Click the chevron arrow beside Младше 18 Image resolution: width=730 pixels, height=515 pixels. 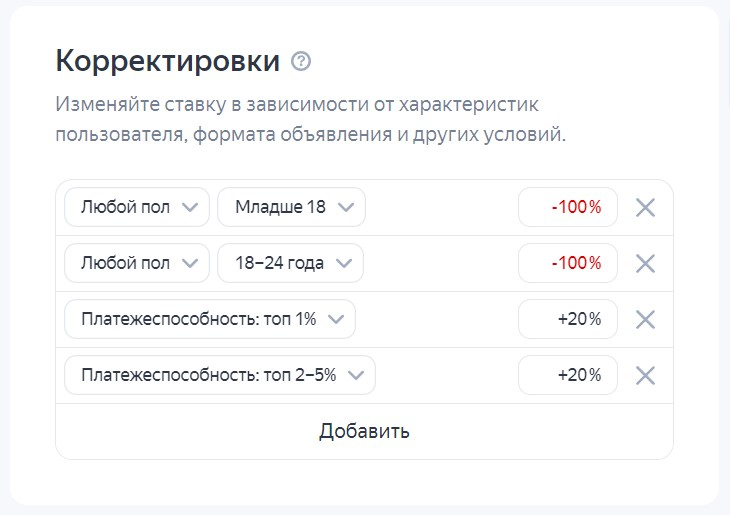[x=346, y=208]
